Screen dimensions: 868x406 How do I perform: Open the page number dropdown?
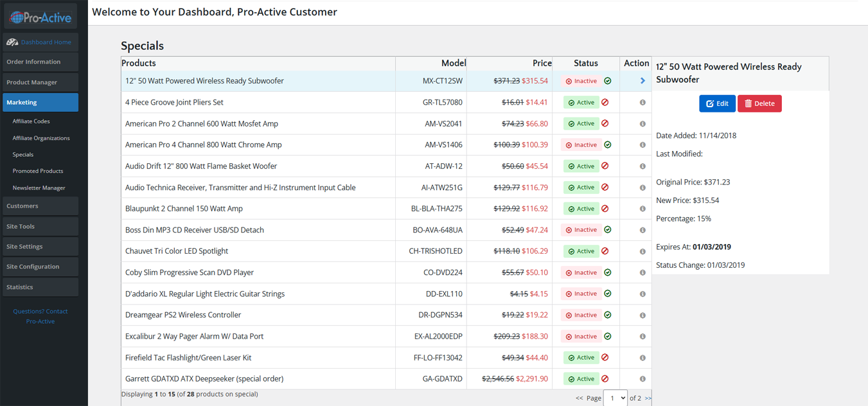click(615, 398)
